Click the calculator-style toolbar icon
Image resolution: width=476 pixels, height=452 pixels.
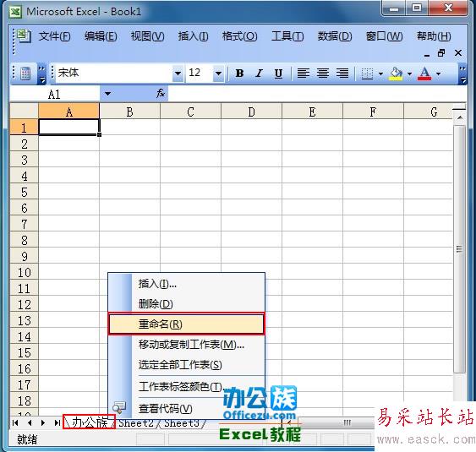(x=25, y=74)
